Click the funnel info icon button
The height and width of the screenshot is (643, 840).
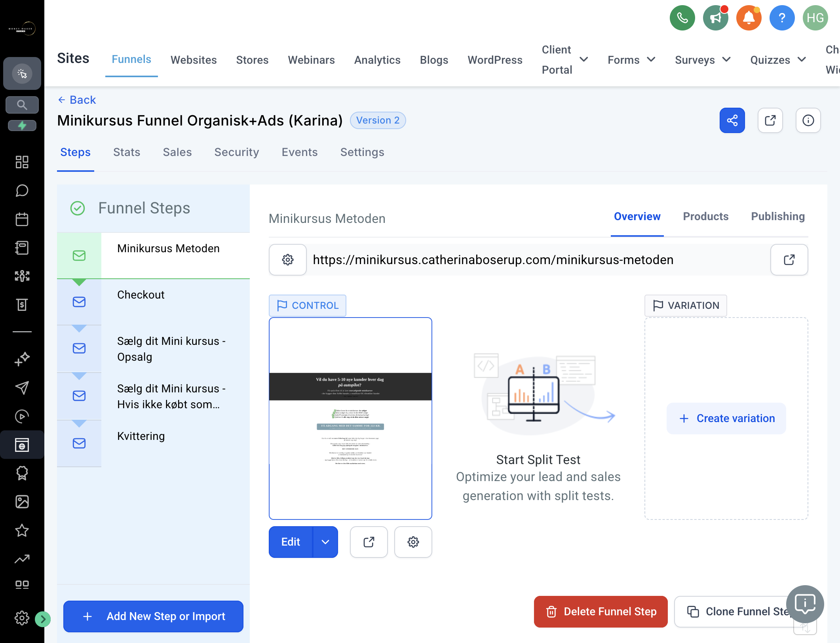808,120
